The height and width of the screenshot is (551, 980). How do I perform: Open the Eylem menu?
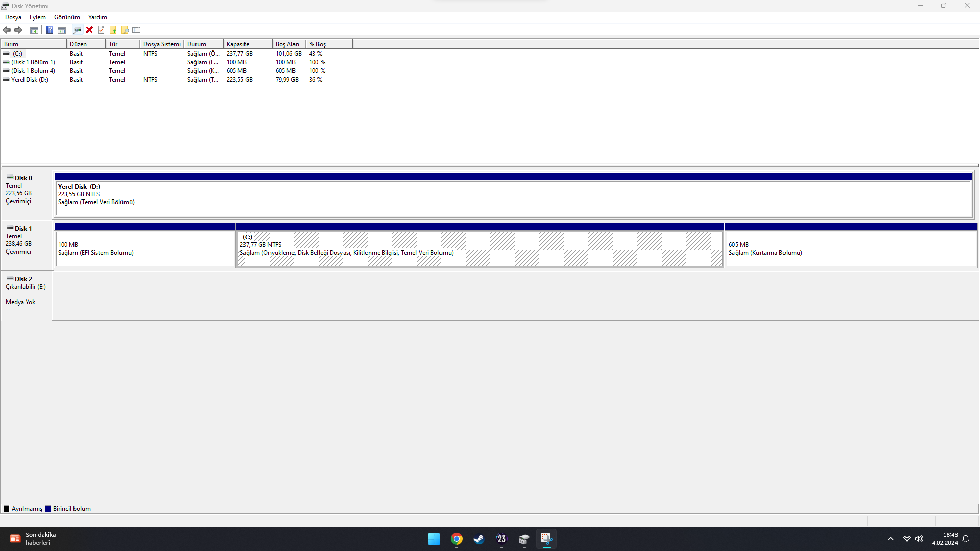pyautogui.click(x=37, y=17)
